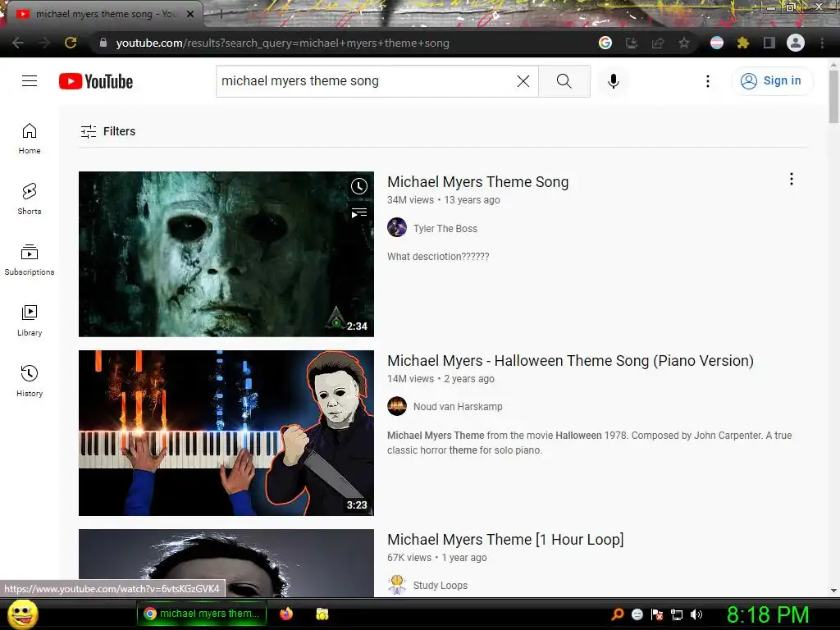Viewport: 840px width, 630px height.
Task: Open Michael Myers Theme Song title
Action: tap(478, 182)
